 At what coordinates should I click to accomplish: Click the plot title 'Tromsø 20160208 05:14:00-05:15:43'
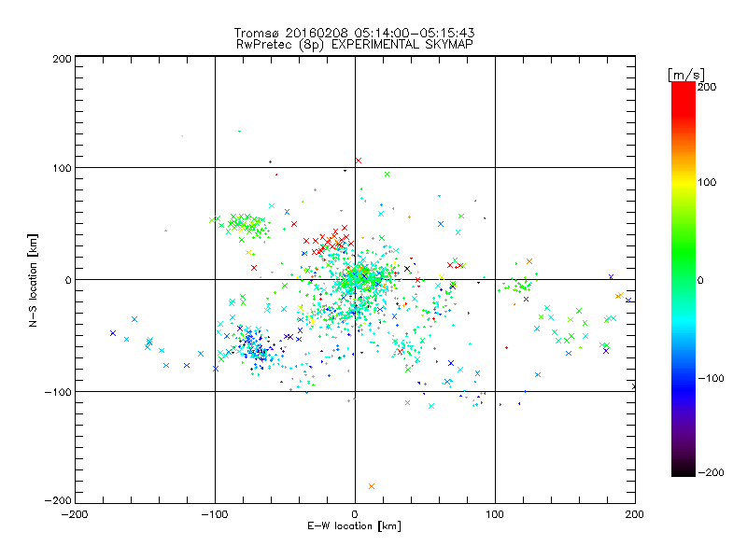click(354, 33)
